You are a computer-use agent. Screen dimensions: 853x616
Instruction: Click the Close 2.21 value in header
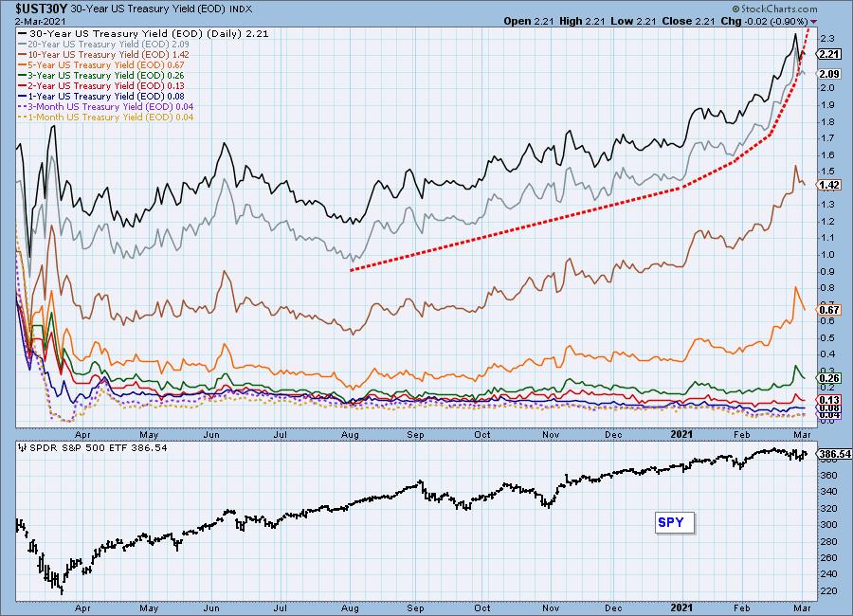688,21
